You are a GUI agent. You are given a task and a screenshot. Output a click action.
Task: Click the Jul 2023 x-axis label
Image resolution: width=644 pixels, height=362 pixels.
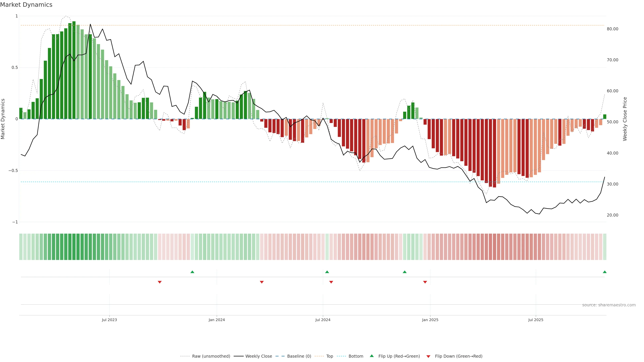pos(109,320)
